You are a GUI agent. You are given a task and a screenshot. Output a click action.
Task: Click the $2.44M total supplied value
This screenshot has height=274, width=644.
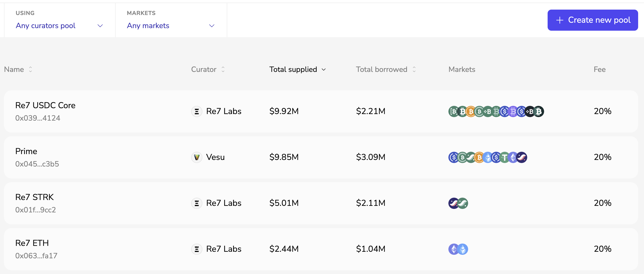coord(284,249)
